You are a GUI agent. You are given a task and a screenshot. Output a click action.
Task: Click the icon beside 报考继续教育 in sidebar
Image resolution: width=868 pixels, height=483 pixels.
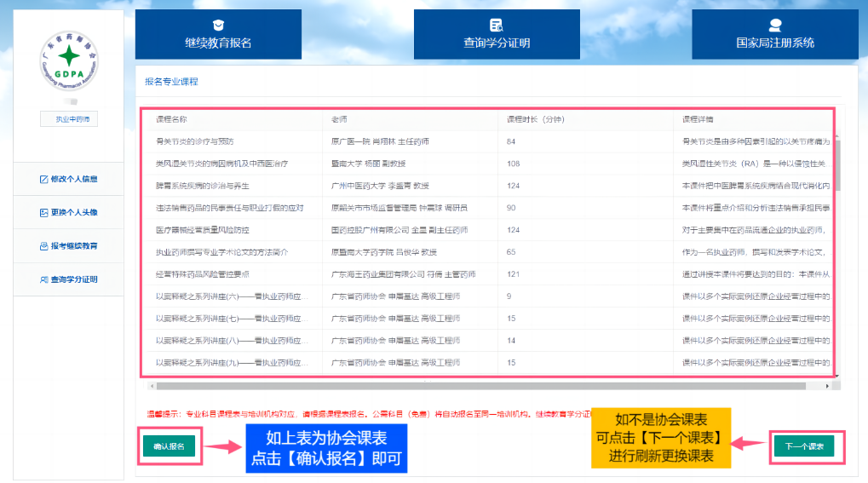tap(44, 245)
